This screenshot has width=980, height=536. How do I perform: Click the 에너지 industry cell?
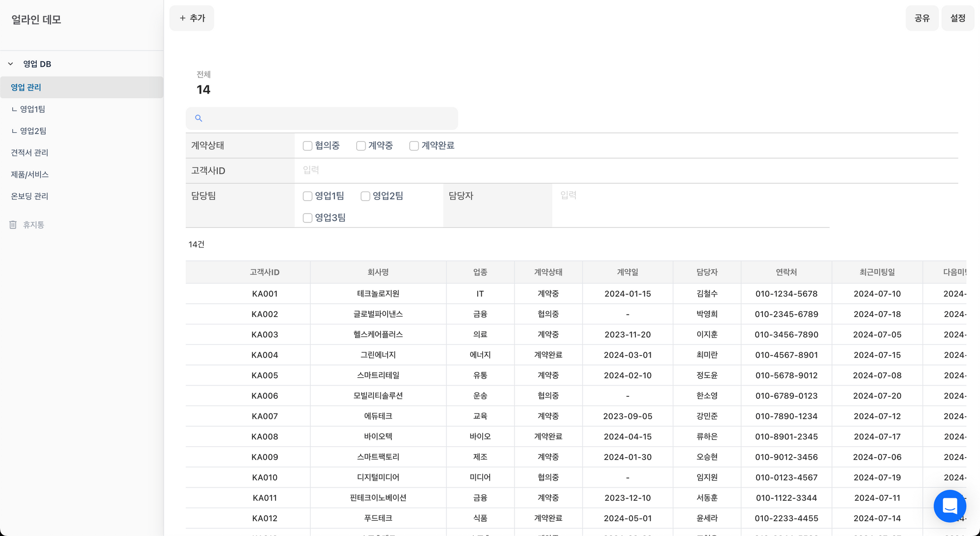tap(480, 355)
